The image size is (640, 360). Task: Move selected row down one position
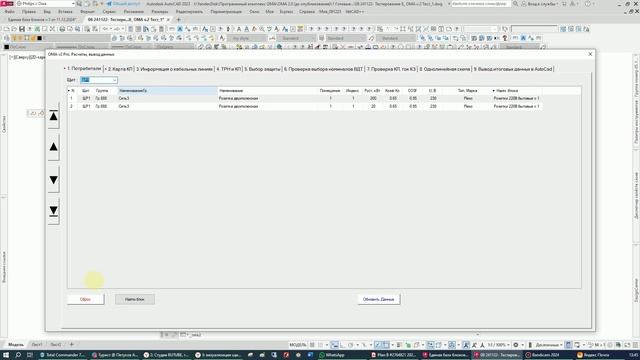[x=53, y=180]
